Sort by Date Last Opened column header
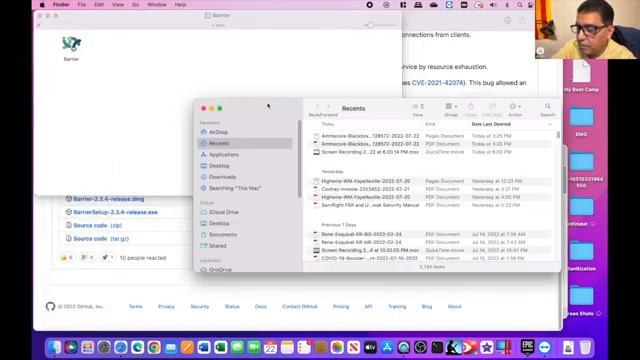This screenshot has height=360, width=640. [491, 124]
